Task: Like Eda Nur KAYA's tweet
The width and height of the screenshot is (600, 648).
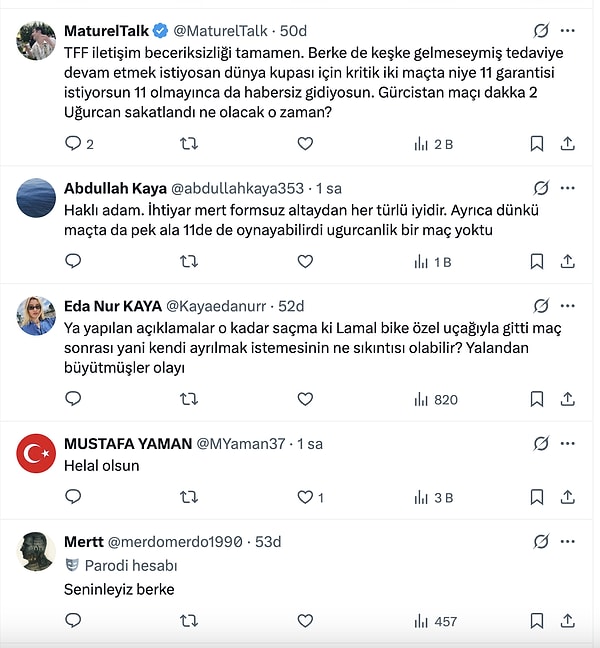Action: 305,399
